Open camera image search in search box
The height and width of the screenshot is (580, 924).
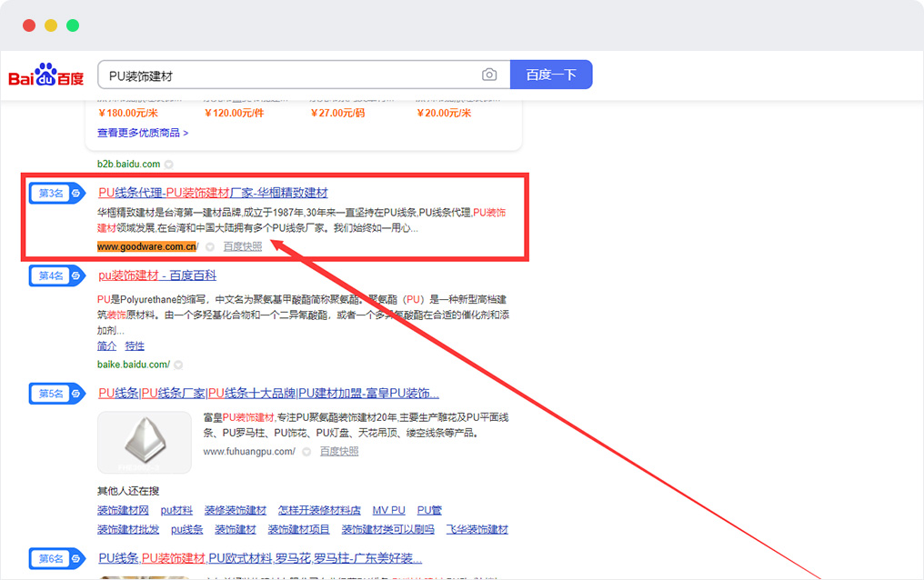(489, 75)
